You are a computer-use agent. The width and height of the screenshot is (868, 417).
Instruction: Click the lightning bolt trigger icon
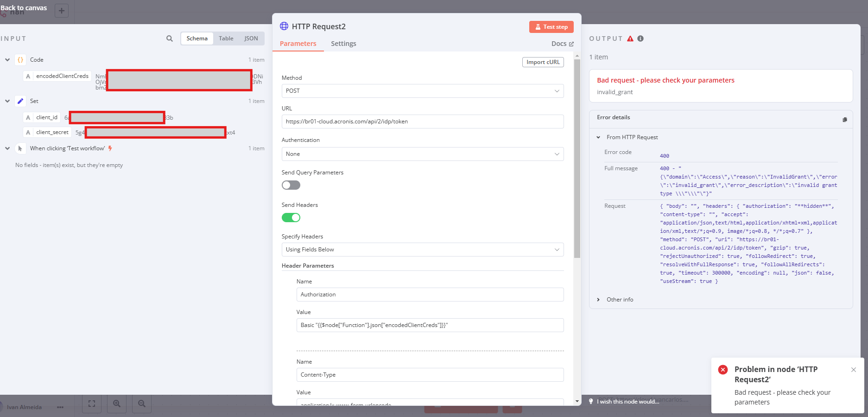pos(110,148)
